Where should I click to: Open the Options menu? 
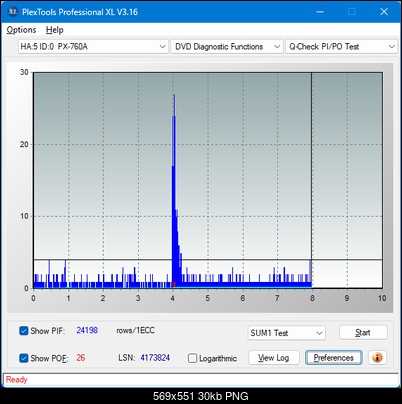[x=21, y=30]
